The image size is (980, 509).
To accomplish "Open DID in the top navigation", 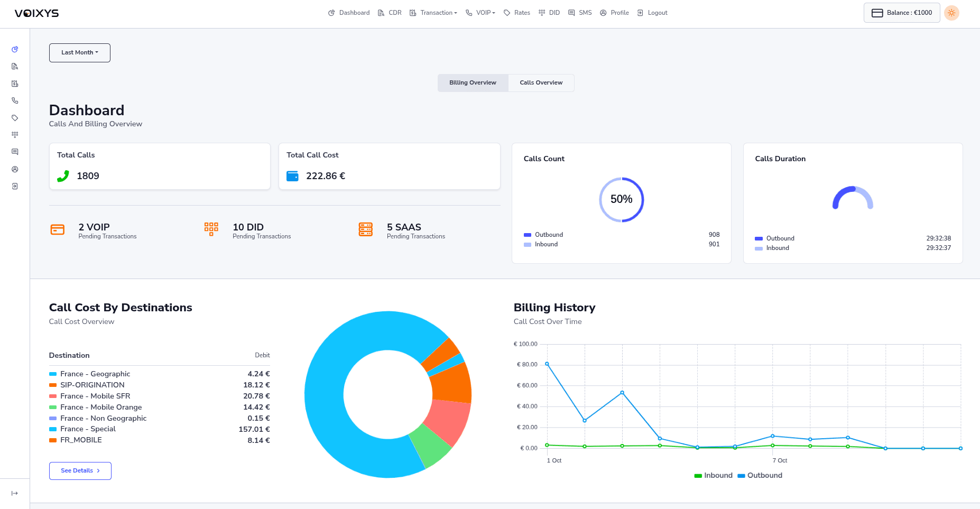I will point(549,13).
